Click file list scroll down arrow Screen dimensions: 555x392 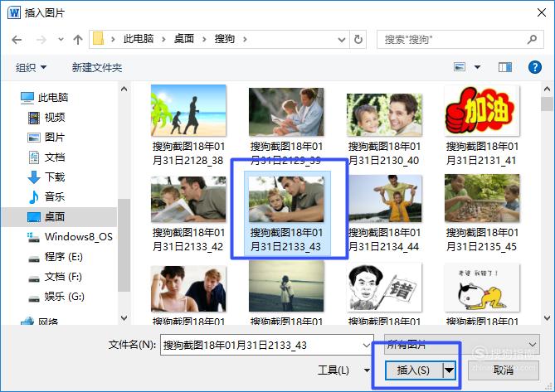point(547,318)
